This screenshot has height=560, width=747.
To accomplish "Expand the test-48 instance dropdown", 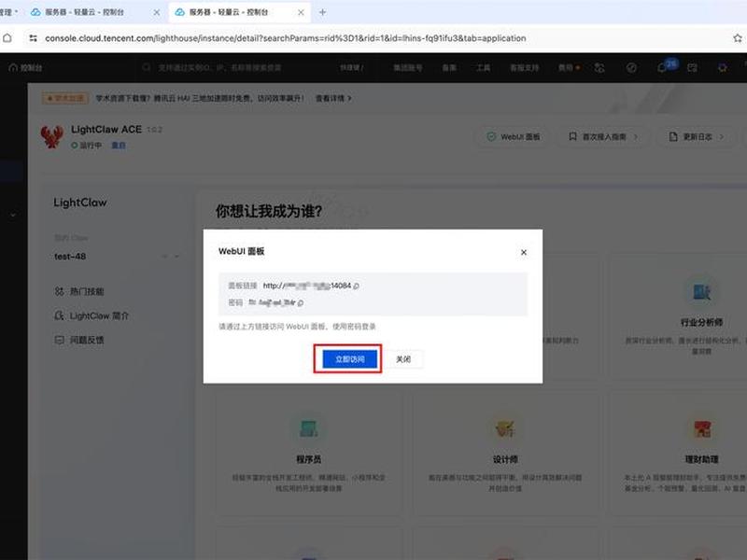I will click(x=177, y=256).
